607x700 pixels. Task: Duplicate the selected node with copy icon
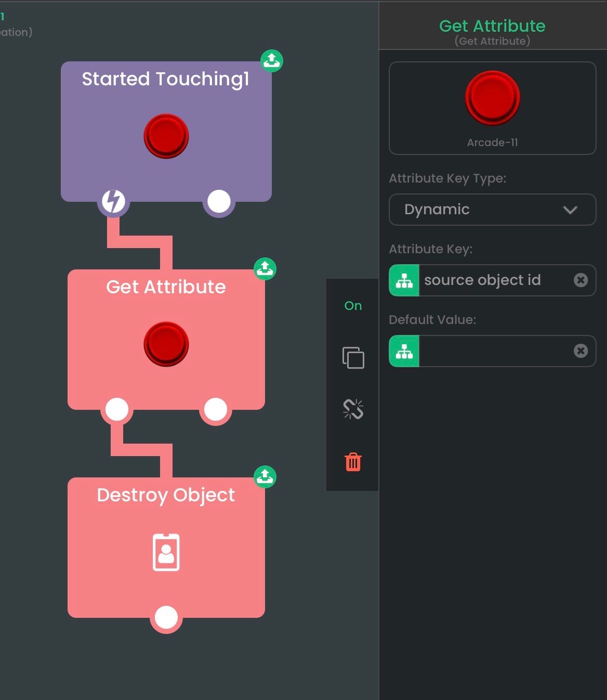coord(353,358)
